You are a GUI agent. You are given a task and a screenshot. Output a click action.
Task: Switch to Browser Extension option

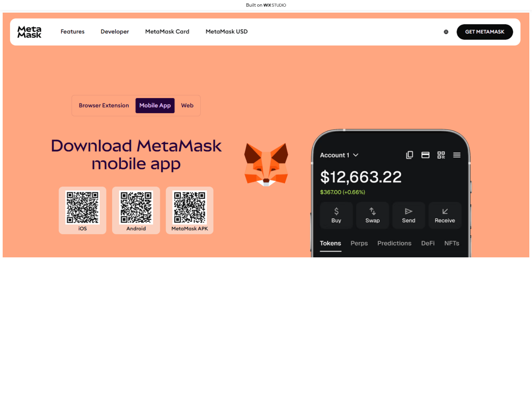[104, 105]
